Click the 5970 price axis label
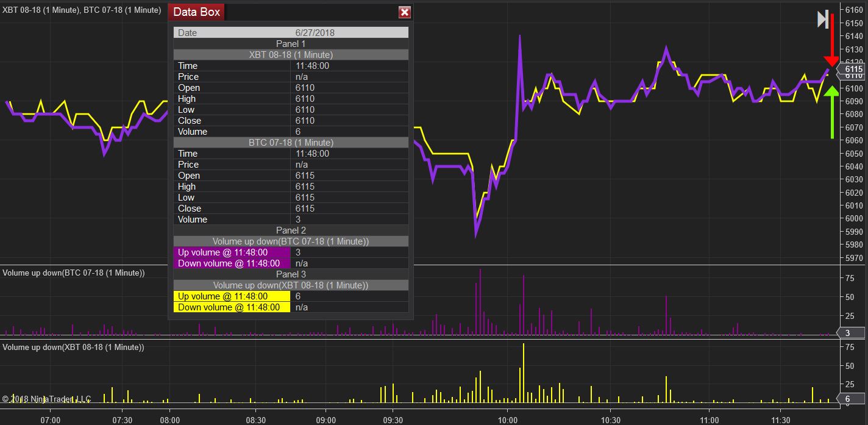Screen dimensions: 868x425 (853, 258)
